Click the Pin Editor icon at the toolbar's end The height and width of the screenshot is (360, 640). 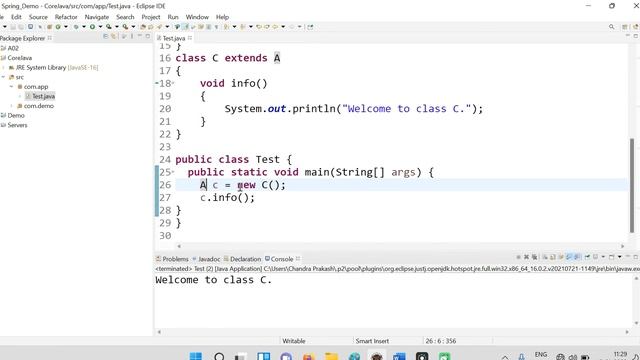[310, 27]
